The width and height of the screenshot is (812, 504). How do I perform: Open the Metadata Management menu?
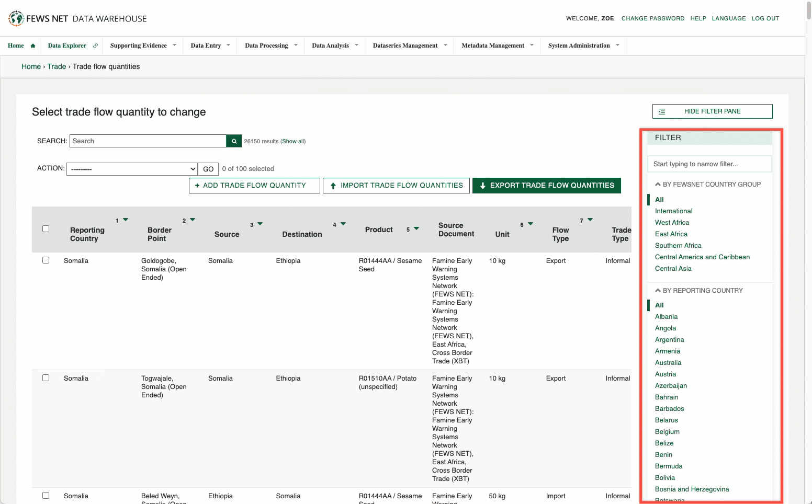(x=497, y=46)
